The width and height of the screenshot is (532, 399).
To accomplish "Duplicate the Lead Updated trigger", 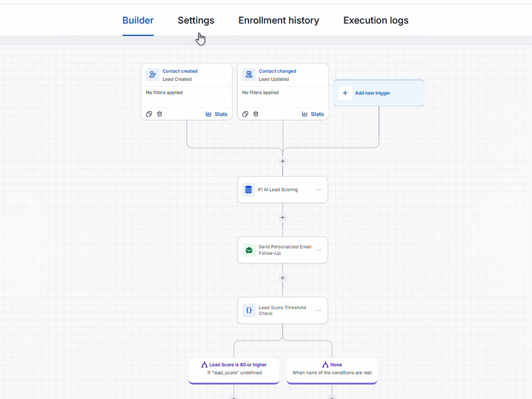I will [245, 114].
